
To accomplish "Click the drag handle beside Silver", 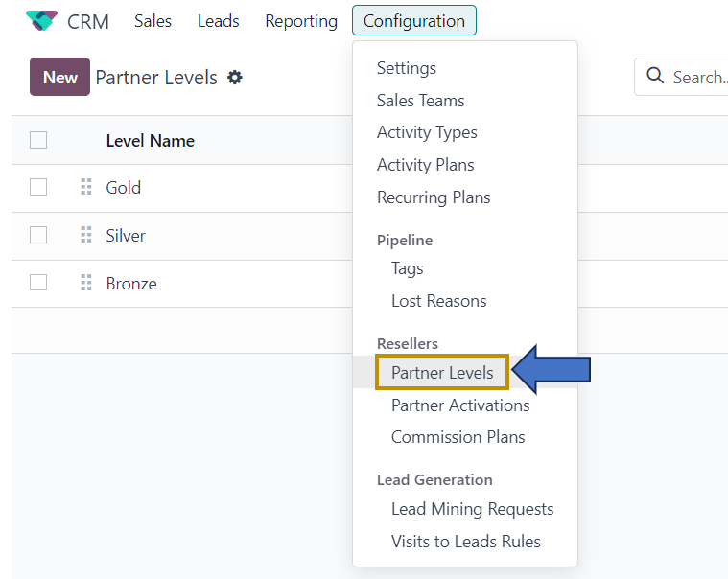I will click(86, 235).
